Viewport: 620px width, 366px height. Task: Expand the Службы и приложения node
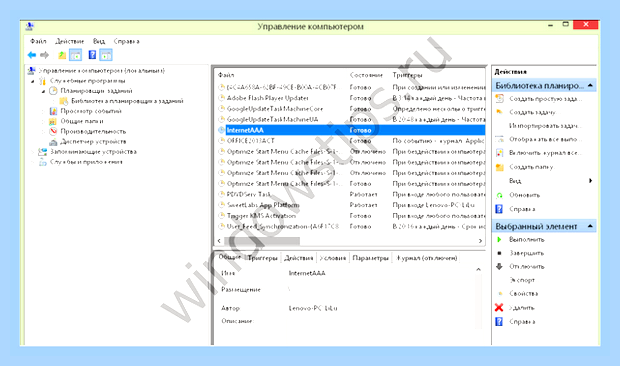click(33, 162)
